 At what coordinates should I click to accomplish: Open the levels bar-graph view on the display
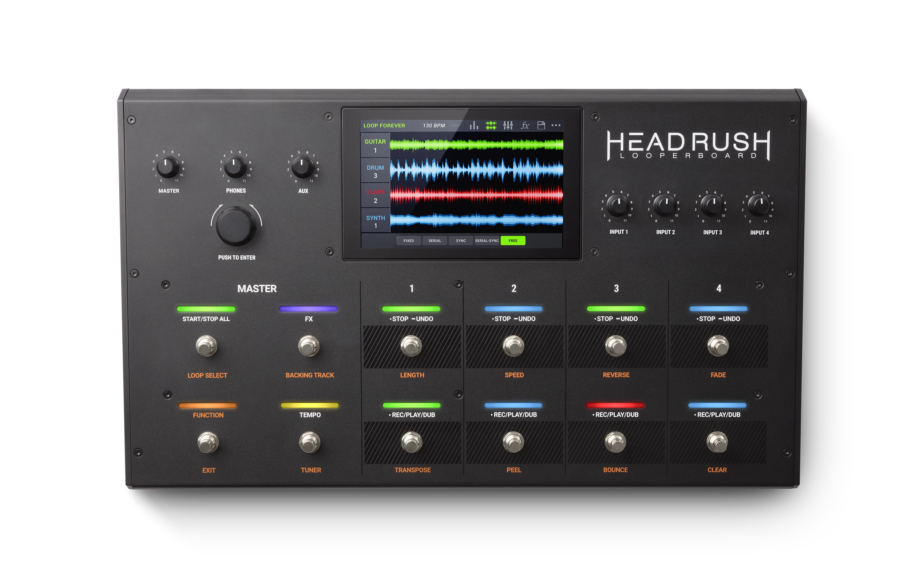pos(474,125)
